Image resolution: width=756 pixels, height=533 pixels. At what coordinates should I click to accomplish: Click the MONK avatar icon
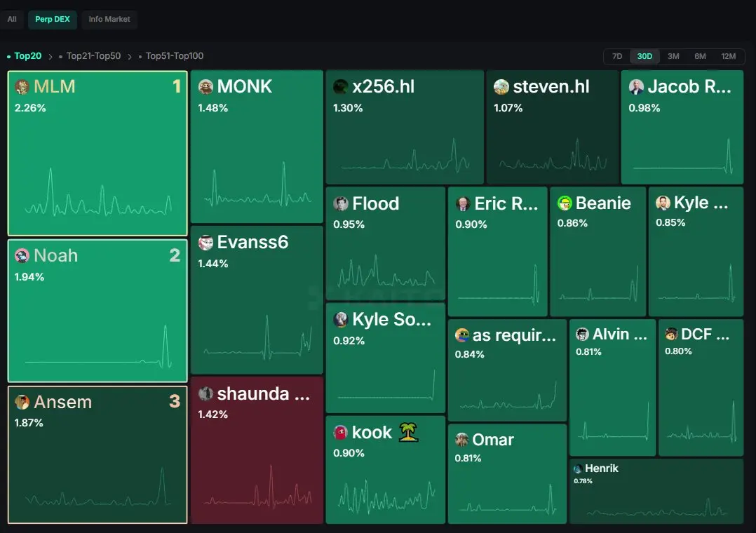pos(205,87)
